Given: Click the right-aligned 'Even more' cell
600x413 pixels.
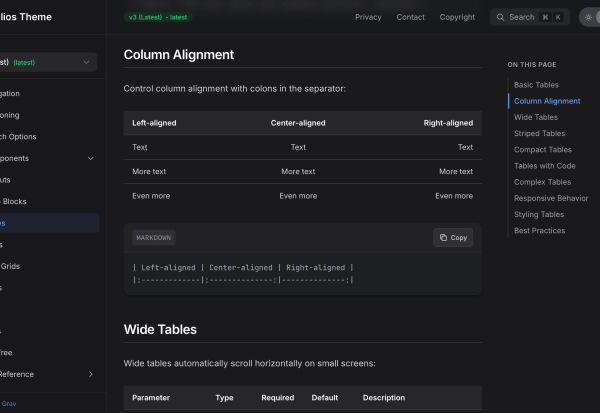Looking at the screenshot, I should 454,196.
